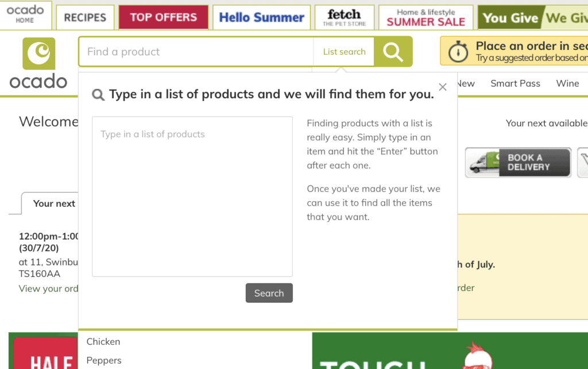The width and height of the screenshot is (588, 369).
Task: Click the grey Search button
Action: pos(269,293)
